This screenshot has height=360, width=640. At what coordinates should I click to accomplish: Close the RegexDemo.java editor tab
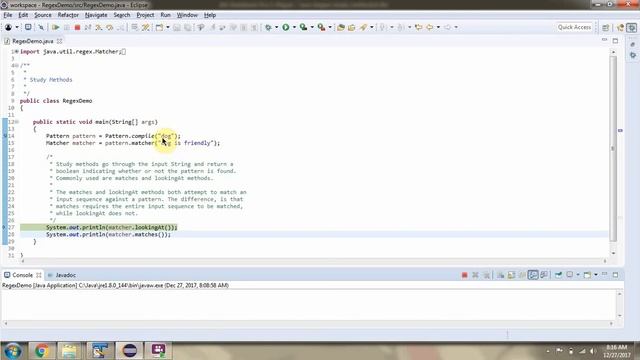[x=60, y=41]
